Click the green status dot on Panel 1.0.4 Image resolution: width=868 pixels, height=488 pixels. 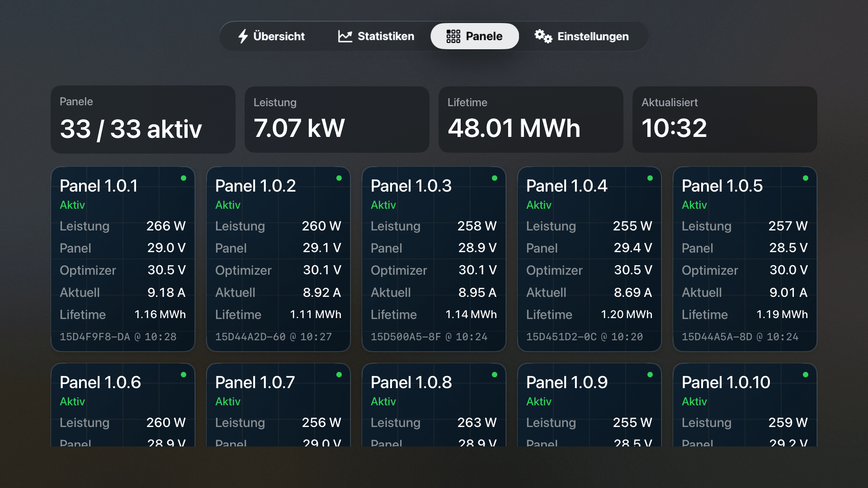650,178
